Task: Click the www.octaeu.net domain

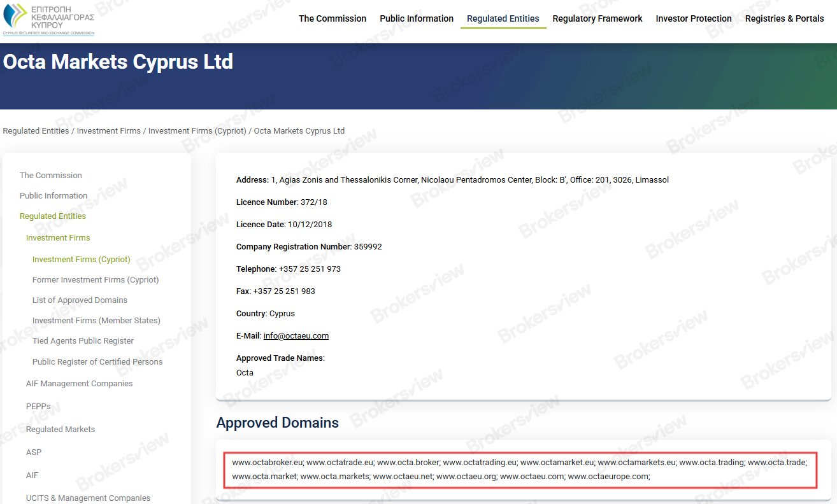Action: 404,477
